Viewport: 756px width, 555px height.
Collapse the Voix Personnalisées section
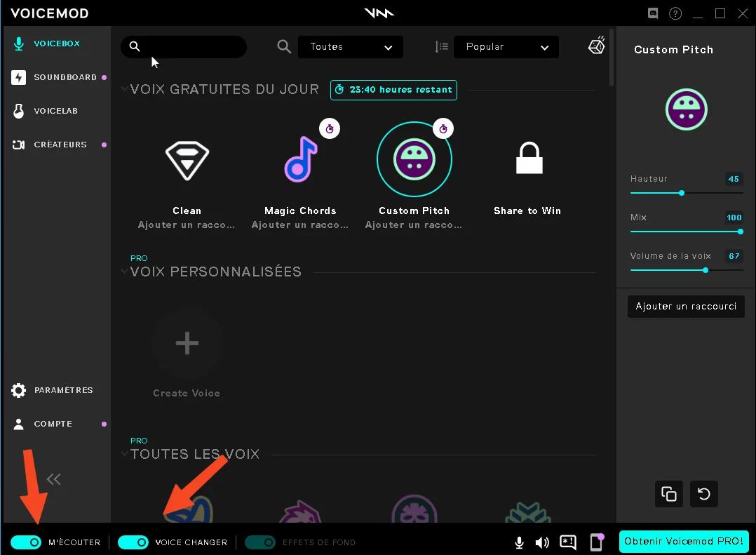tap(124, 272)
